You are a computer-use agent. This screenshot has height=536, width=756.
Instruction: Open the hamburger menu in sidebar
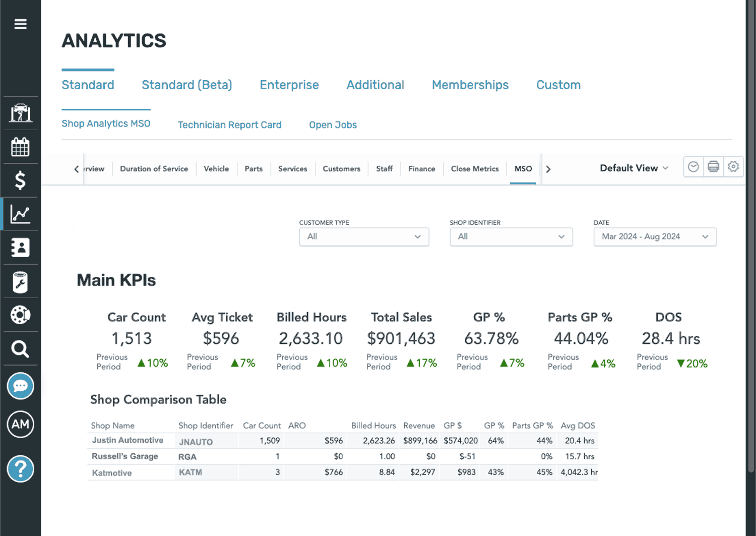(20, 24)
